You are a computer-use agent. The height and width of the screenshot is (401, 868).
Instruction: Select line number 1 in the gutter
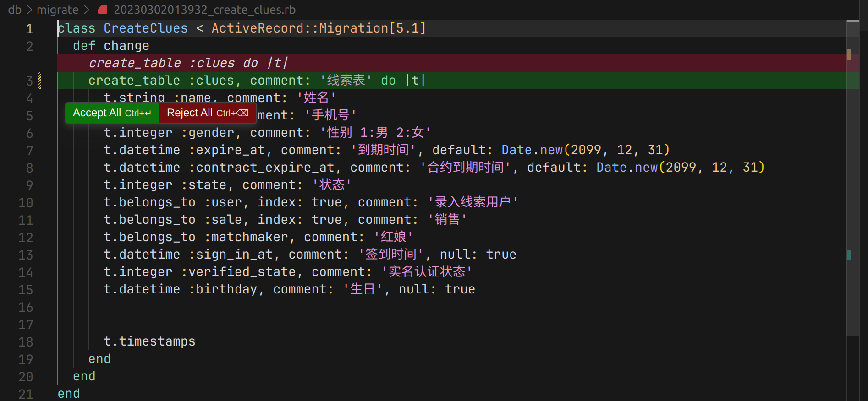click(x=29, y=29)
